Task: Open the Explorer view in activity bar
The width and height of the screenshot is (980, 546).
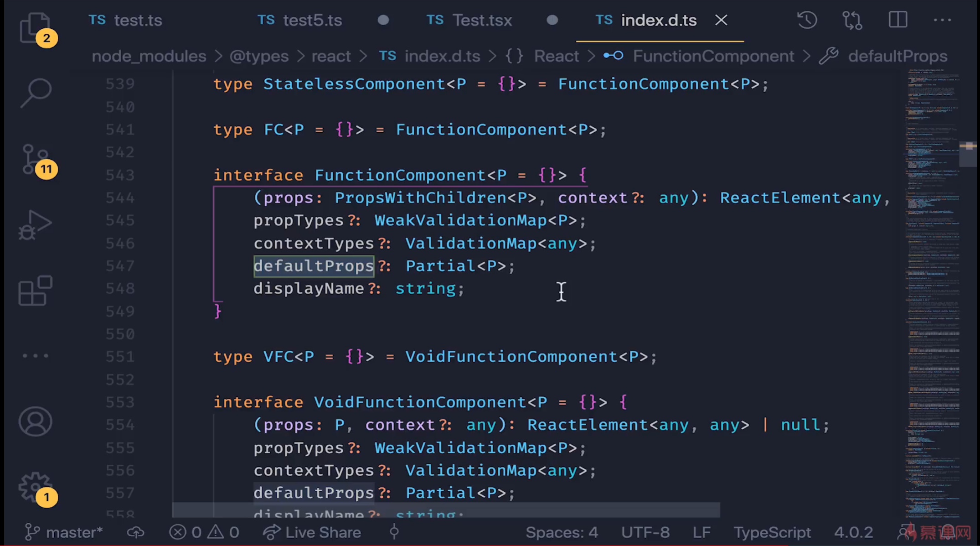Action: pyautogui.click(x=35, y=27)
